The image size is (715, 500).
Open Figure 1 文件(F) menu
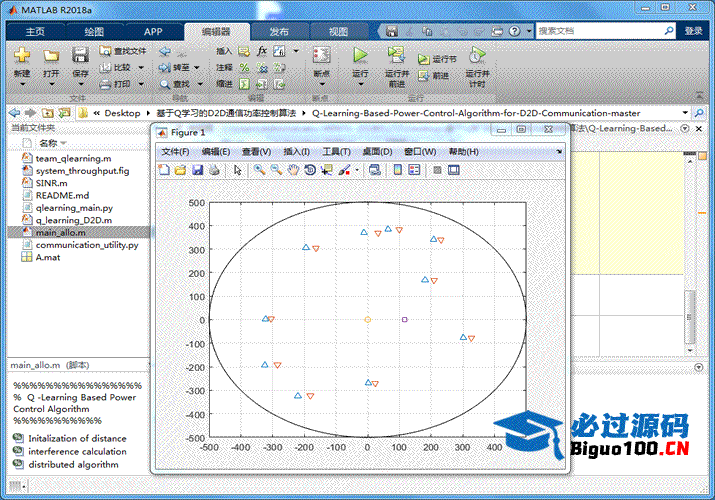point(176,151)
